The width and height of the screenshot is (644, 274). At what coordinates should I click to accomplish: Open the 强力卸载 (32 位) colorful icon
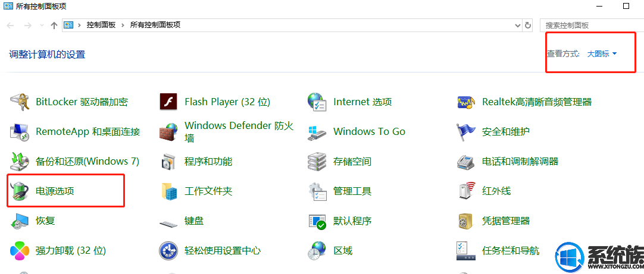19,251
